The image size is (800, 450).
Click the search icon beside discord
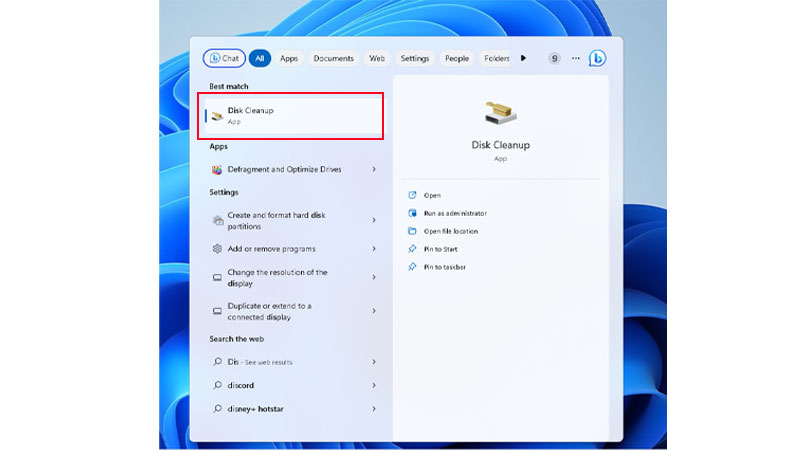[217, 385]
